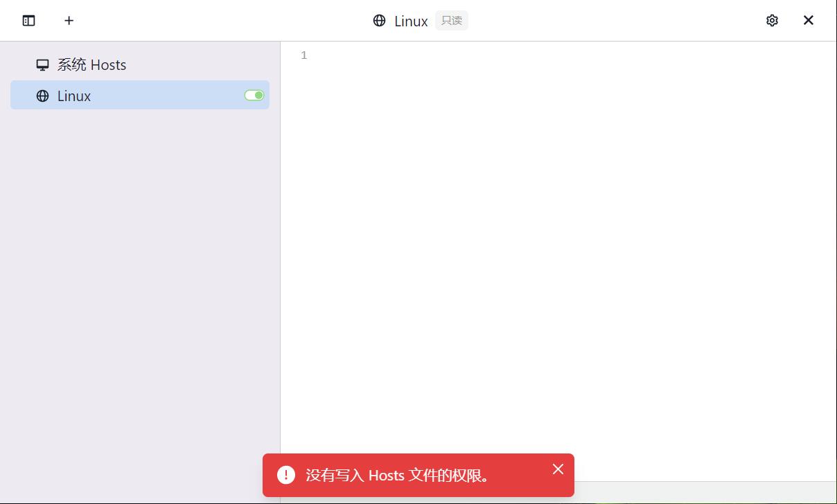Click the globe icon beside Linux in list
Screen dimensions: 837x504
[x=43, y=96]
